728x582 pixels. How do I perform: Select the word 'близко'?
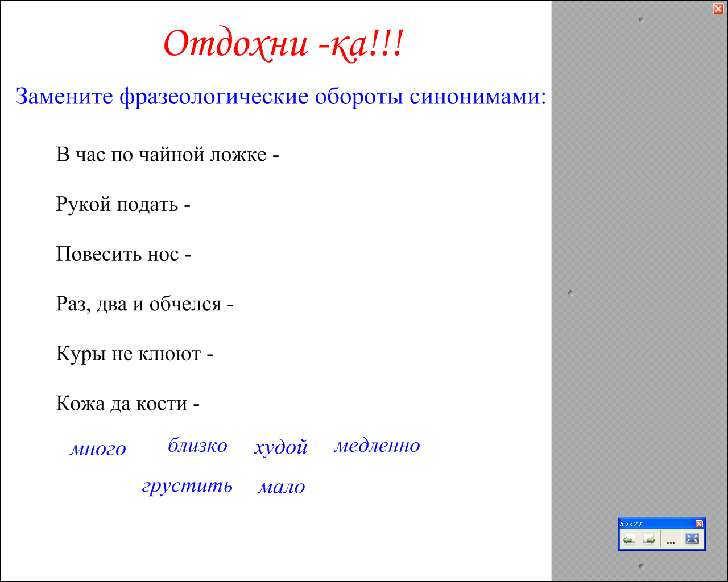click(197, 445)
